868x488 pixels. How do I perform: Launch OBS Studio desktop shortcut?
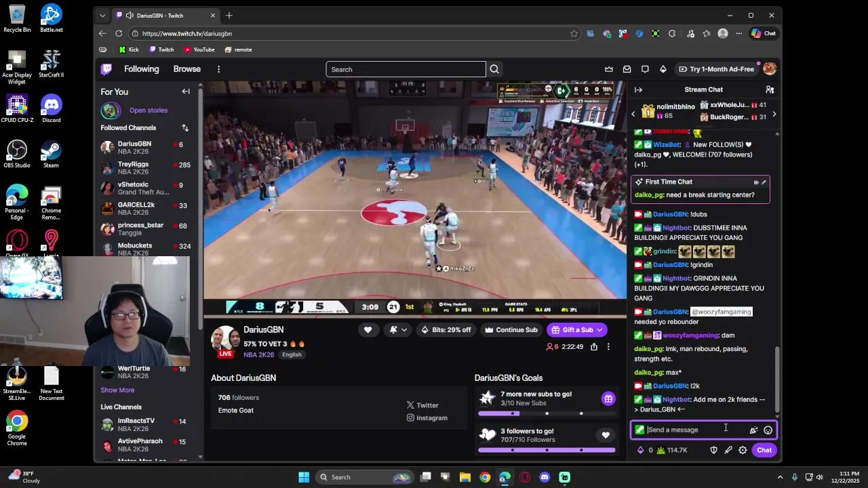17,154
